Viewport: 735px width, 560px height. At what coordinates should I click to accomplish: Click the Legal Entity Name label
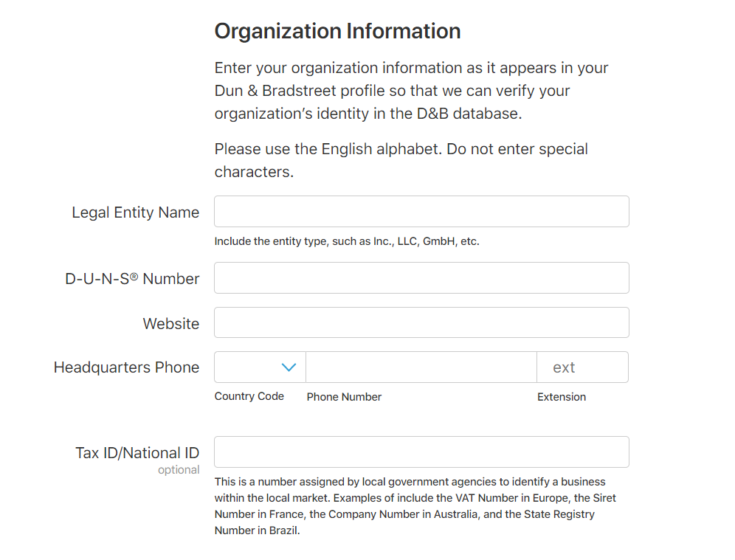(136, 212)
